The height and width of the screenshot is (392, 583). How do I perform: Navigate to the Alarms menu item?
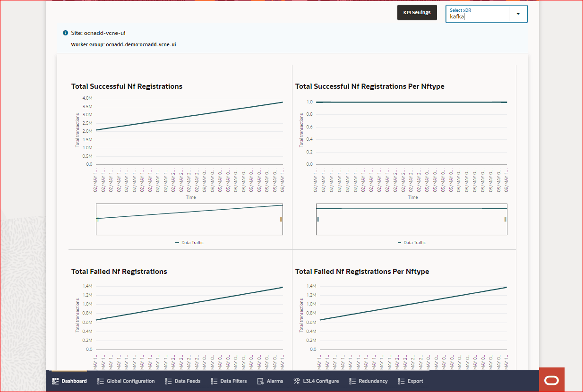(270, 381)
